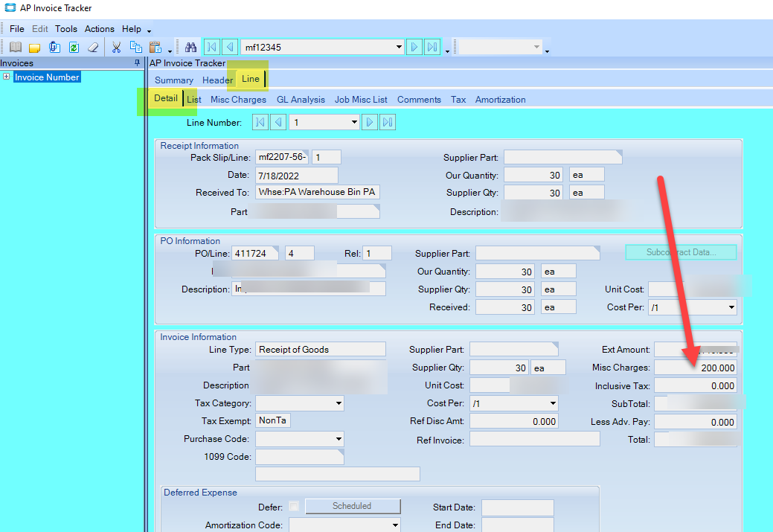Viewport: 773px width, 532px height.
Task: Go to next invoice arrow button
Action: [414, 48]
